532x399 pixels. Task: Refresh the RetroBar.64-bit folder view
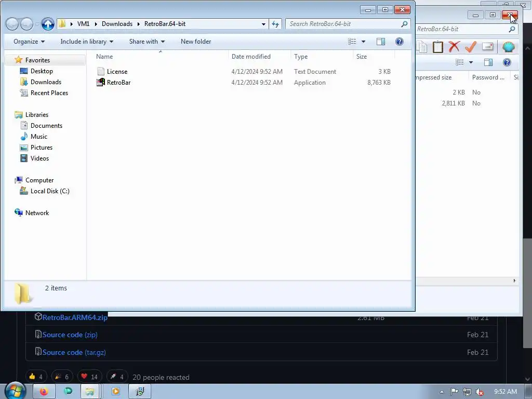coord(275,24)
